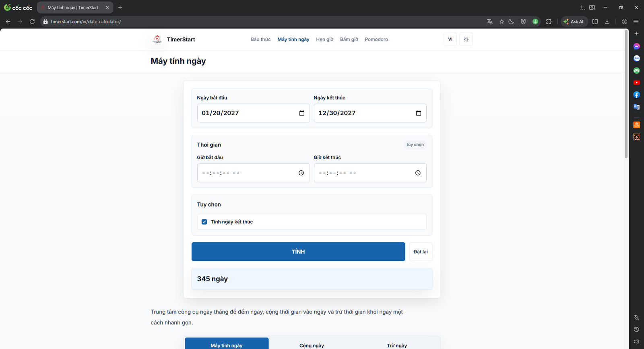The image size is (644, 349).
Task: Go to Hẹn giờ in the navigation
Action: point(325,39)
